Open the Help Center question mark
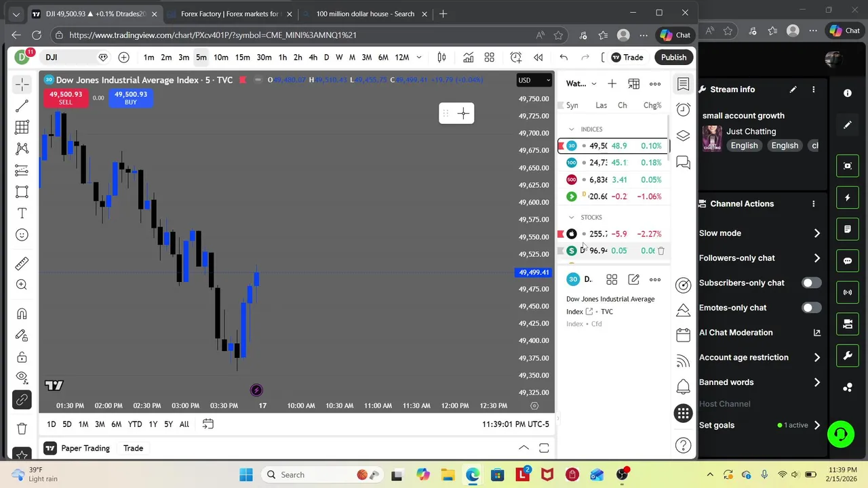This screenshot has width=868, height=488. [x=683, y=445]
